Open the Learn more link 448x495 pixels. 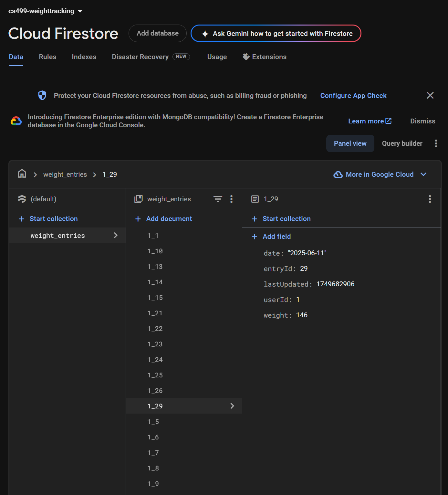pos(370,121)
